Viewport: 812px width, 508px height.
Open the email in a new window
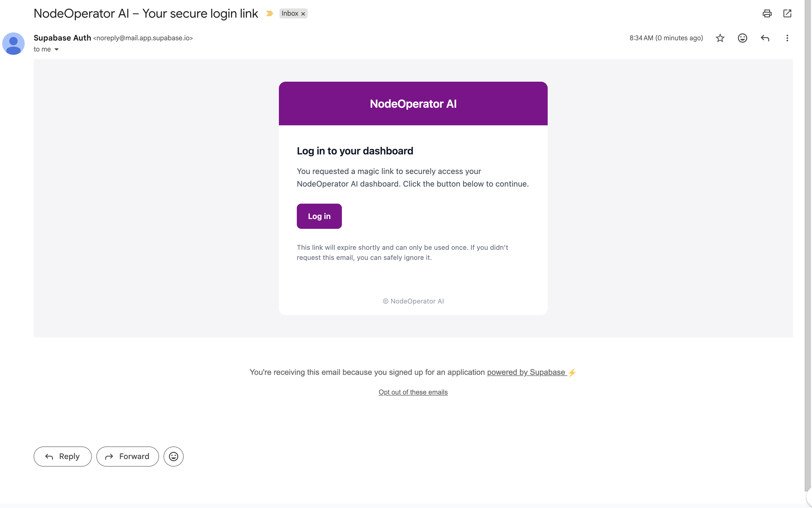tap(787, 13)
